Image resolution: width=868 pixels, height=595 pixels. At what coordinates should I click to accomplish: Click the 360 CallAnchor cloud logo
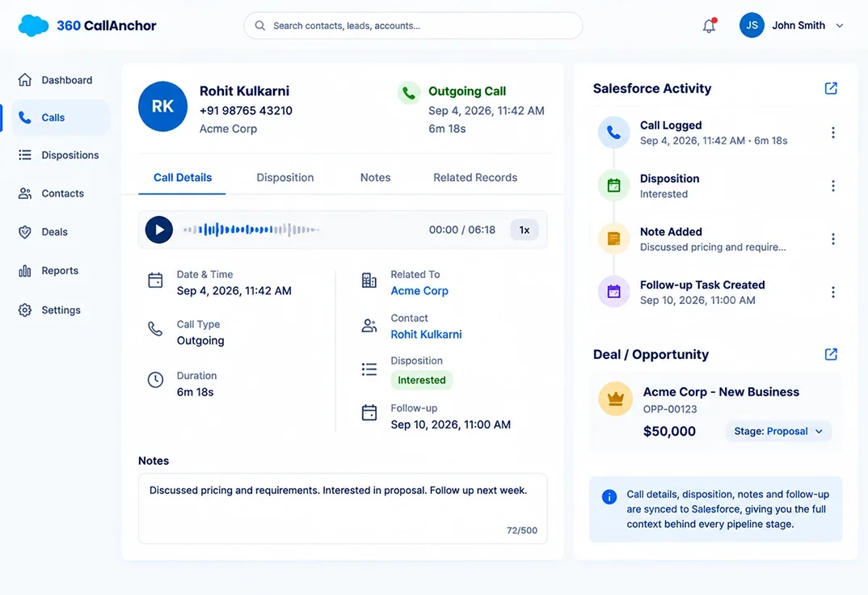(33, 25)
